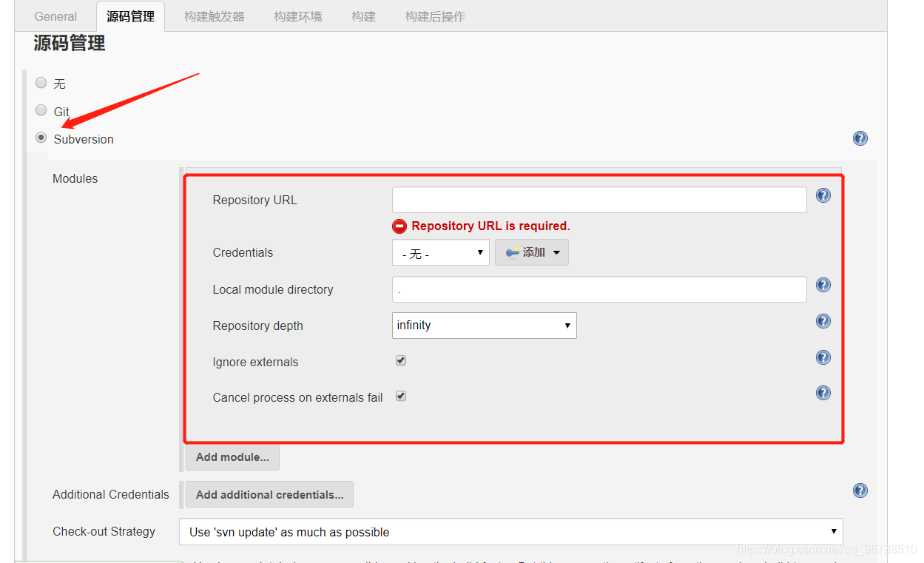
Task: Open help icon beside Repository URL field
Action: (x=823, y=195)
